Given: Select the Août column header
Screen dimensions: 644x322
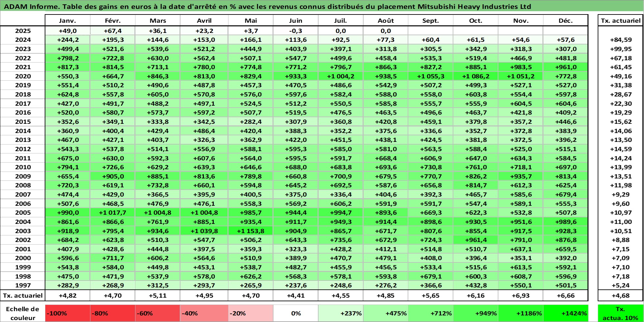Looking at the screenshot, I should click(386, 20).
